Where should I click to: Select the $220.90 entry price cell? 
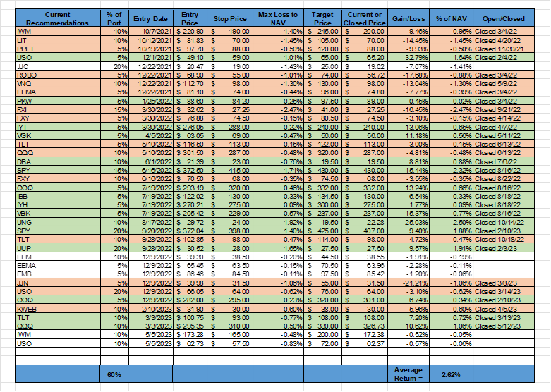(190, 32)
